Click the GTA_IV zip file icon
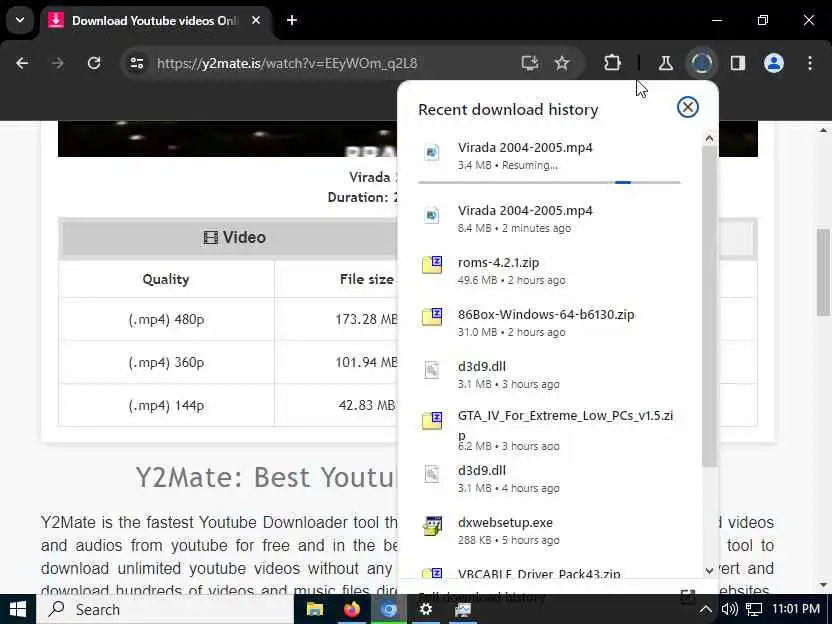Screen dimensions: 832x624 click(x=432, y=420)
